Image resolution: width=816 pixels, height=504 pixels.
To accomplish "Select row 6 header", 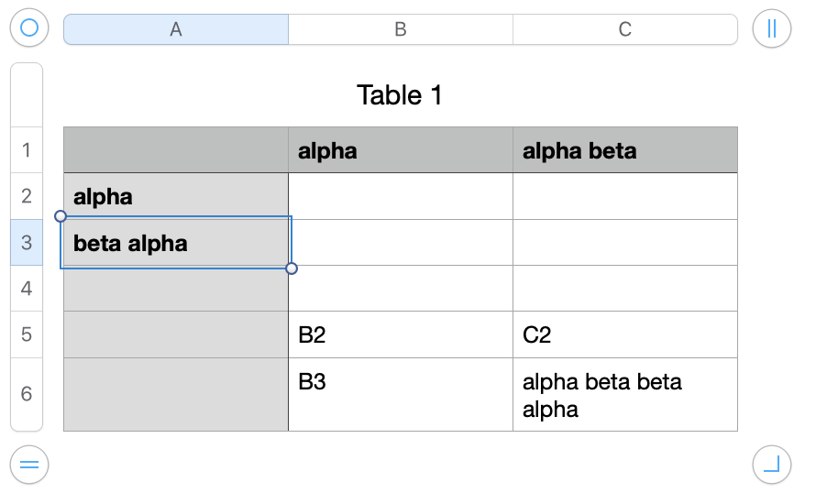I will (x=27, y=394).
